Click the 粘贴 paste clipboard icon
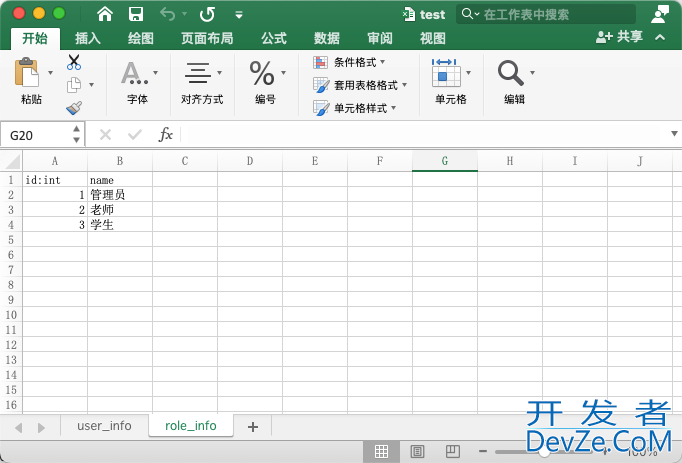682x463 pixels. click(27, 72)
